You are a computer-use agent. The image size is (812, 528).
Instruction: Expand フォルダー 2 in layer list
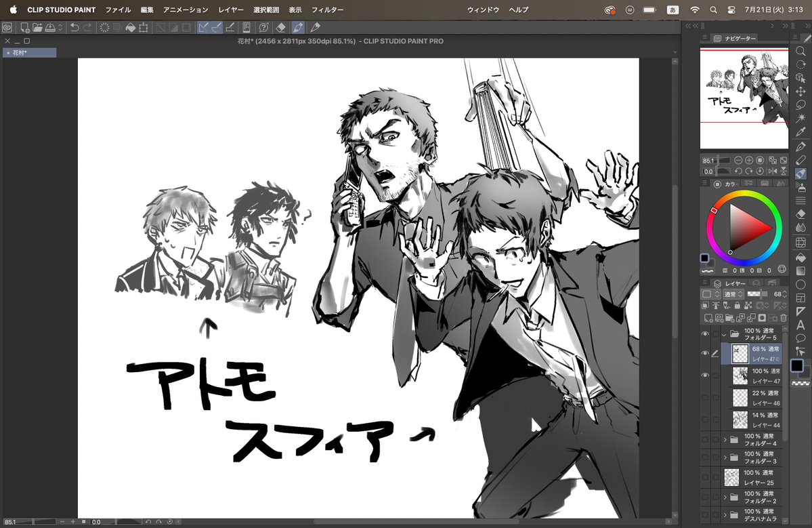(725, 497)
